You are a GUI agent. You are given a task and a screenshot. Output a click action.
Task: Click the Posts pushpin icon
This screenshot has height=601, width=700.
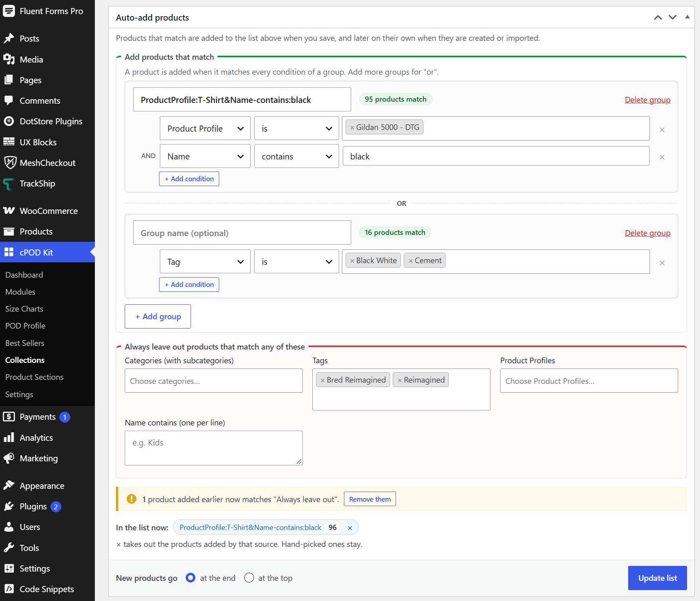[9, 38]
